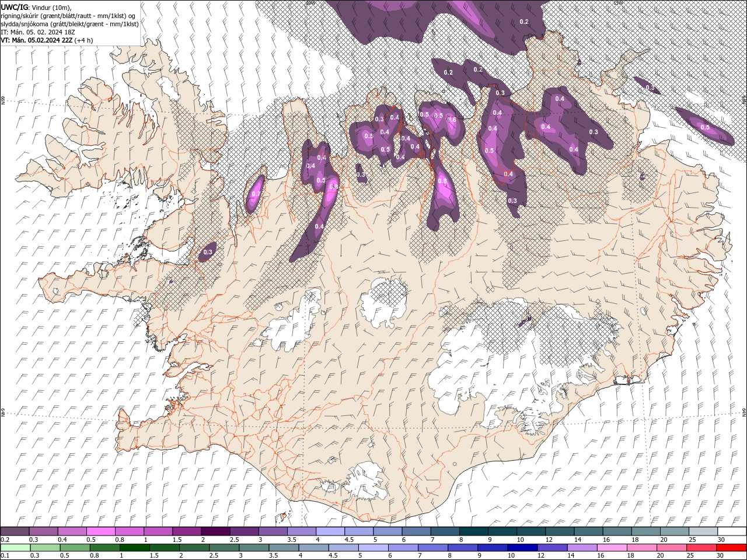Click the light lavender 4–4.5 snow legend swatch
The width and height of the screenshot is (747, 560).
tap(330, 531)
